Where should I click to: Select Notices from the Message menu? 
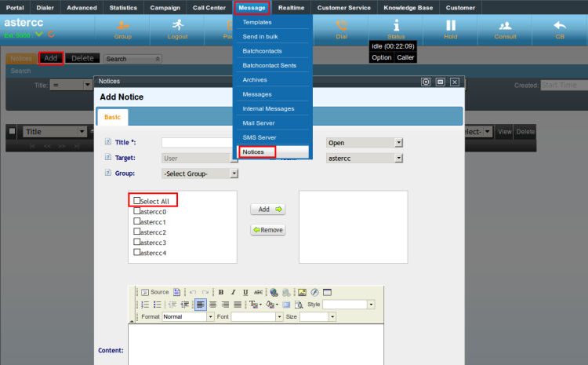coord(253,151)
